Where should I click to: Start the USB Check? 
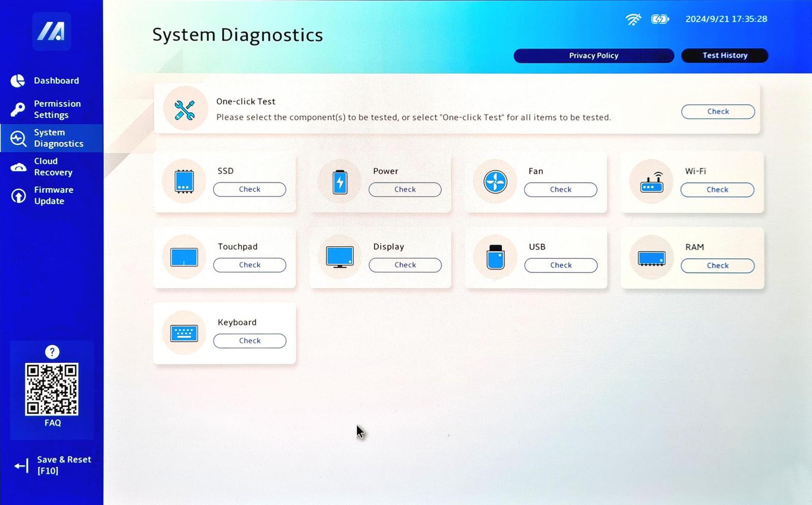point(561,265)
